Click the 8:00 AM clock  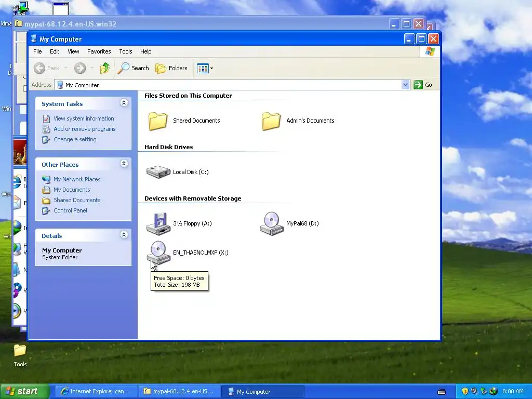[513, 391]
